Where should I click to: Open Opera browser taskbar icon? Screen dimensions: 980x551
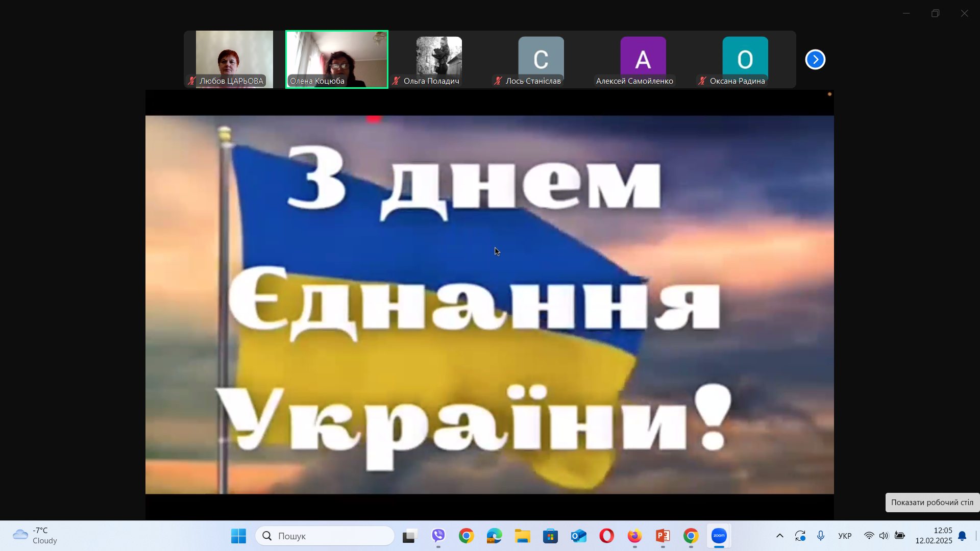coord(606,536)
